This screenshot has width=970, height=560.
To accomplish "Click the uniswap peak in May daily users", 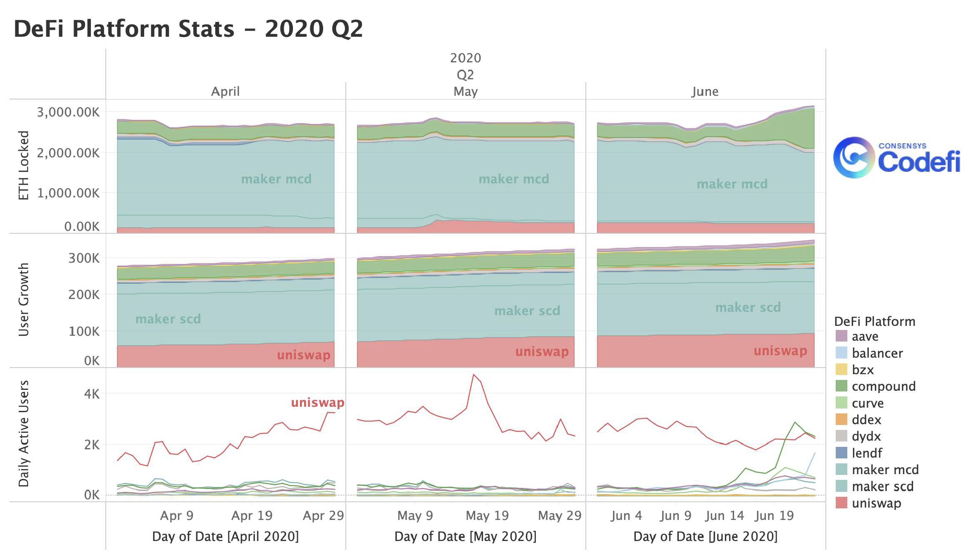I will 474,375.
